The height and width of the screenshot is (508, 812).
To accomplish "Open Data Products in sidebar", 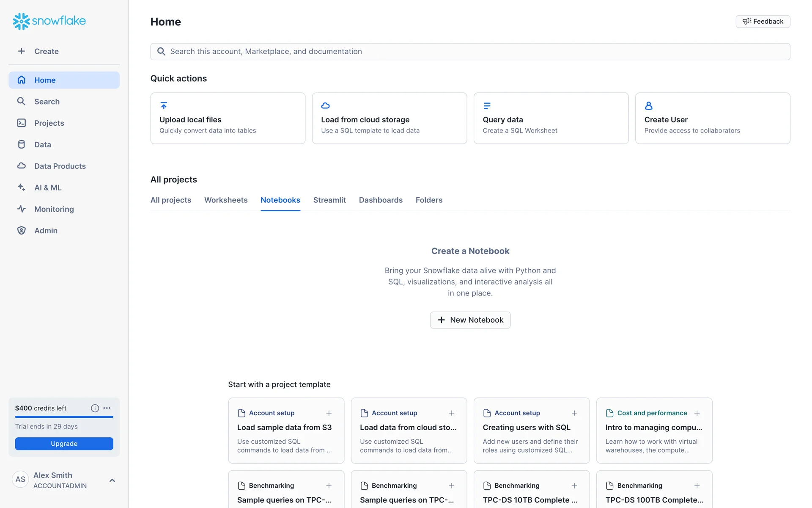I will click(x=60, y=166).
